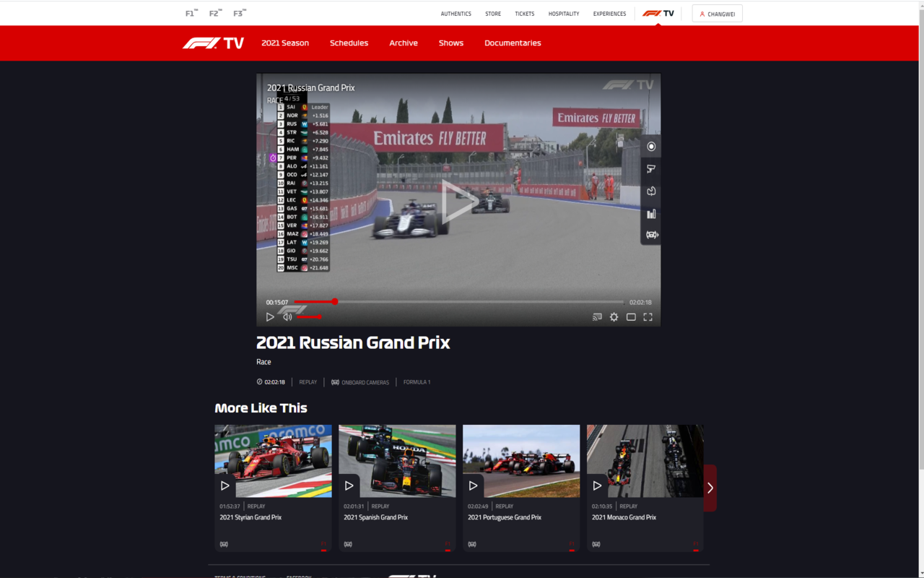Image resolution: width=924 pixels, height=578 pixels.
Task: Open the CHANGWEI account button
Action: tap(717, 14)
